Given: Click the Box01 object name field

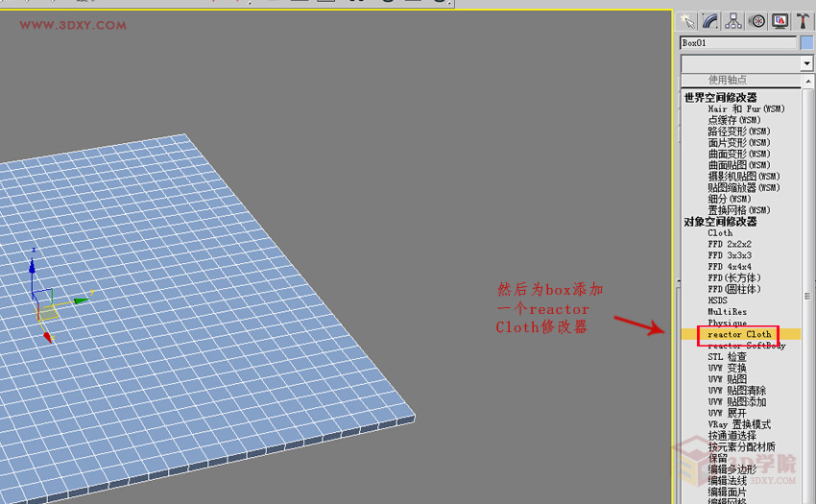Looking at the screenshot, I should [738, 42].
